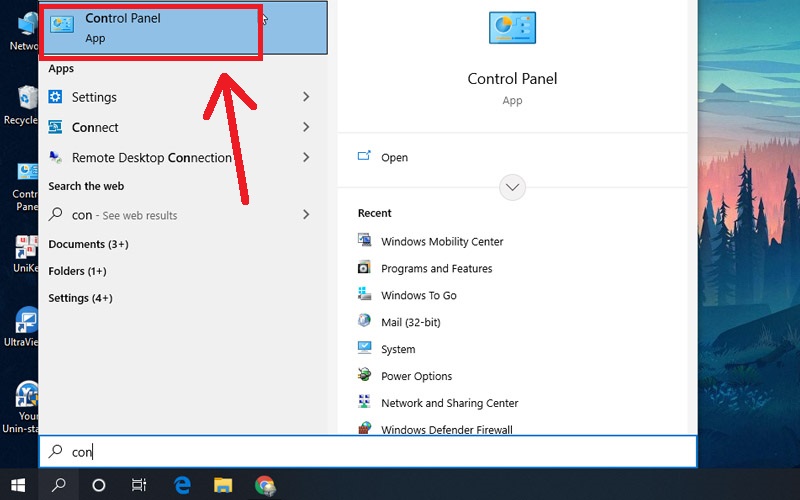The width and height of the screenshot is (800, 500).
Task: Click the Power Options icon
Action: [x=364, y=374]
